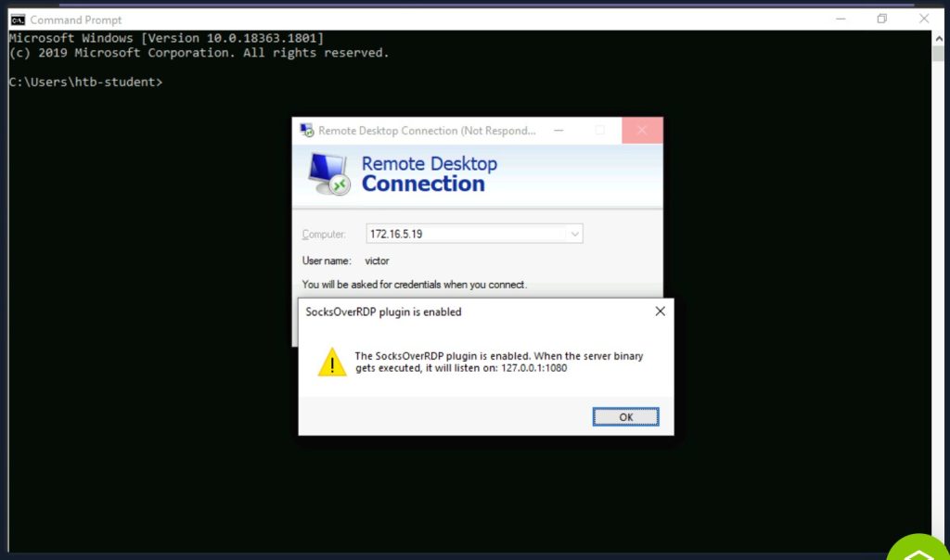Click the yellow warning triangle icon

point(332,362)
